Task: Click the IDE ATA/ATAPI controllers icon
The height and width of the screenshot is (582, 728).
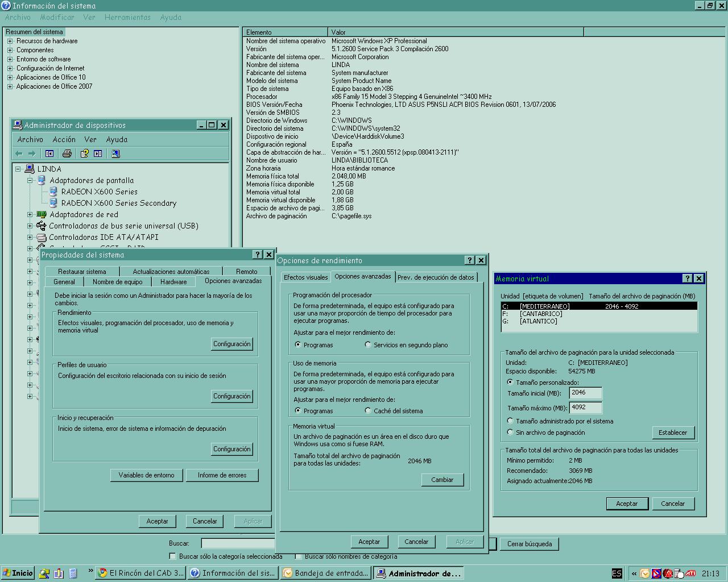Action: [42, 237]
